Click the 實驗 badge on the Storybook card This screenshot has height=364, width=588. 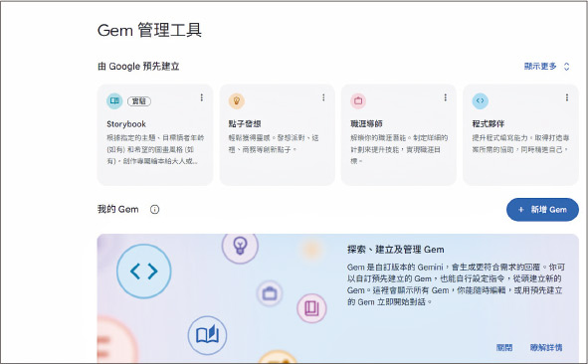tap(139, 101)
